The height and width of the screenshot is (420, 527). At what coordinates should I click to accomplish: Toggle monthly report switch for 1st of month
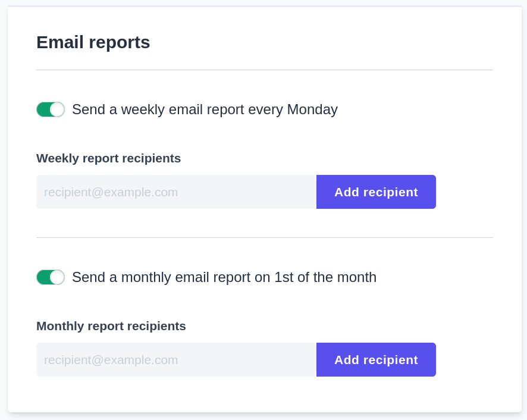pos(51,277)
